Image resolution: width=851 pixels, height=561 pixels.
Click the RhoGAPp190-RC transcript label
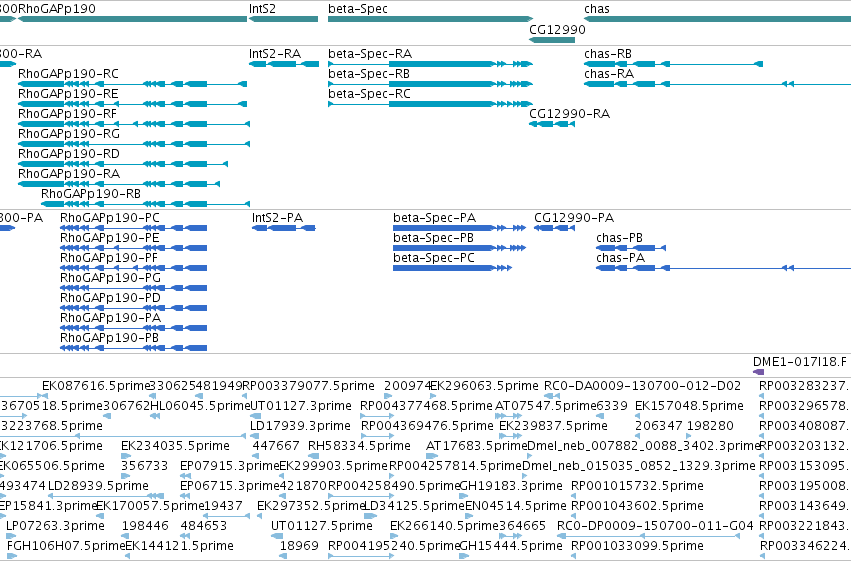point(68,74)
